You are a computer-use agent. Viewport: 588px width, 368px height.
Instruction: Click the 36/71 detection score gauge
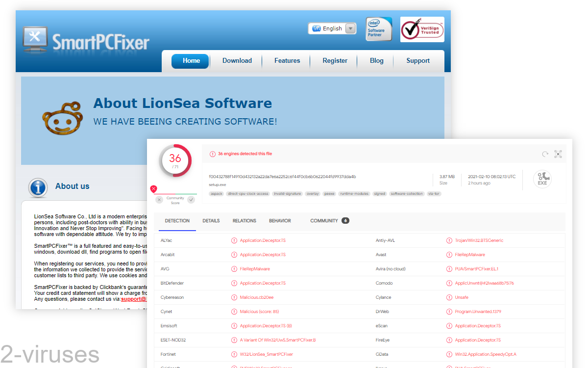coord(175,160)
